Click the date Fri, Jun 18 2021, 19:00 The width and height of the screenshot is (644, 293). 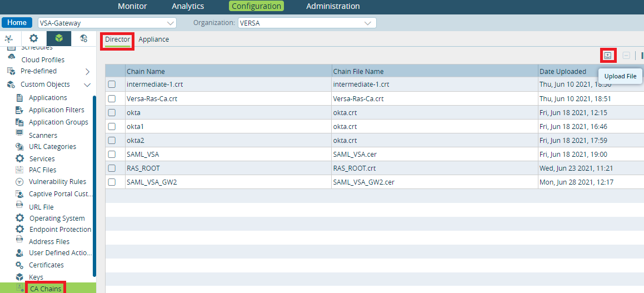[573, 154]
